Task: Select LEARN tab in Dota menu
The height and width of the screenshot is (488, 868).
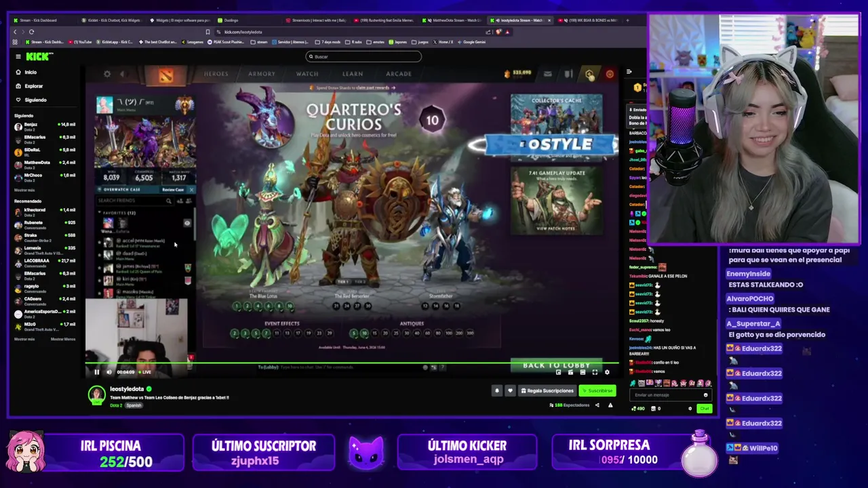Action: 353,74
